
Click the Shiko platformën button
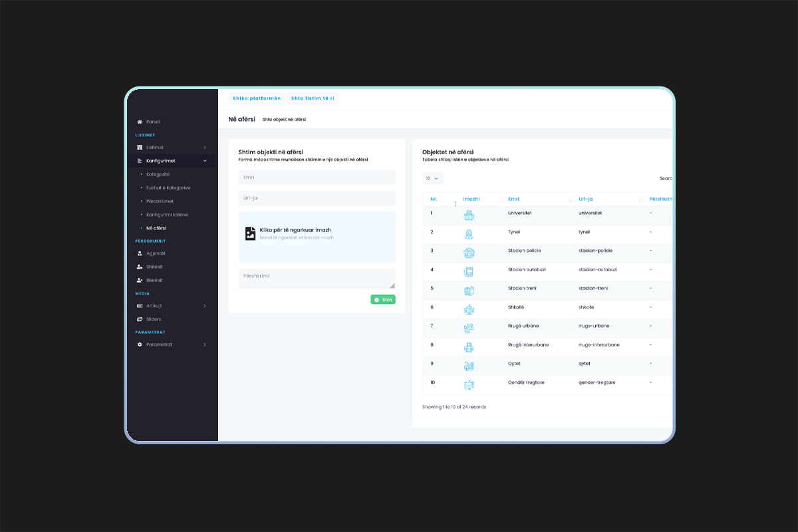point(257,98)
